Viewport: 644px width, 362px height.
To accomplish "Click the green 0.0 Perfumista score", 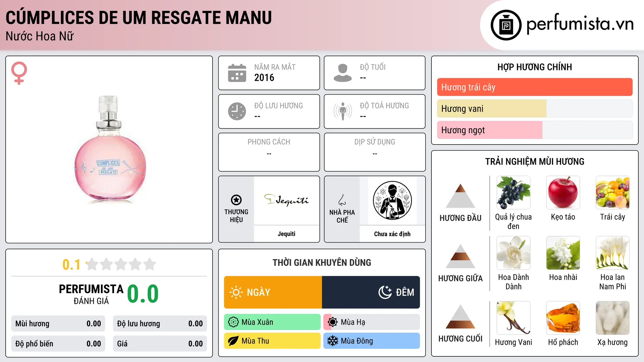I will (143, 294).
